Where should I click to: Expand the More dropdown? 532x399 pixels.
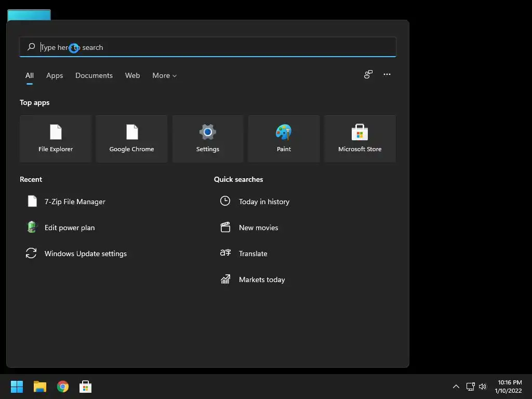tap(165, 76)
